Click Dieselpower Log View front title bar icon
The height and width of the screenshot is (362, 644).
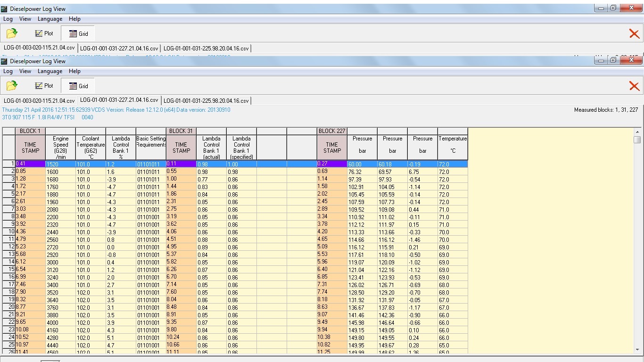tap(4, 61)
